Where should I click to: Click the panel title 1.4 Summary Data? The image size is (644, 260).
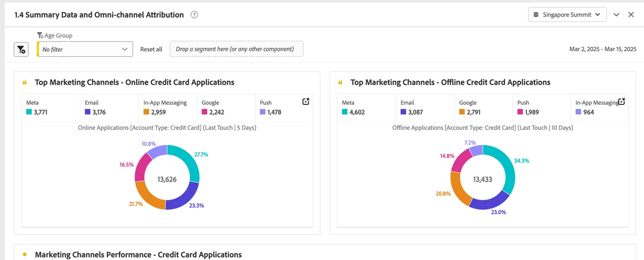[x=99, y=15]
